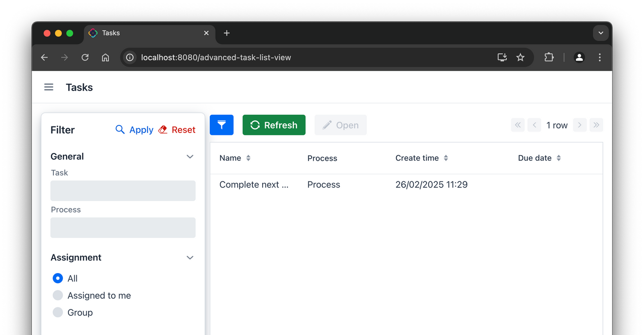Select the All assignment option
The height and width of the screenshot is (335, 644).
58,278
